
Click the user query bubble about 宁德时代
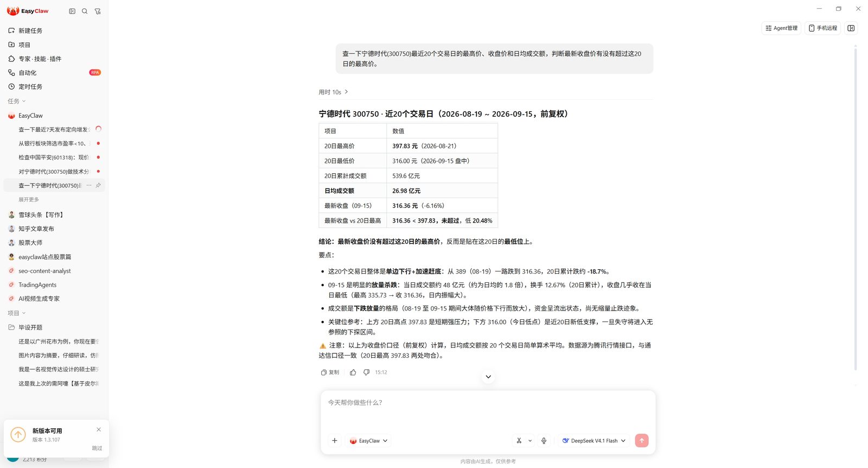click(x=494, y=59)
